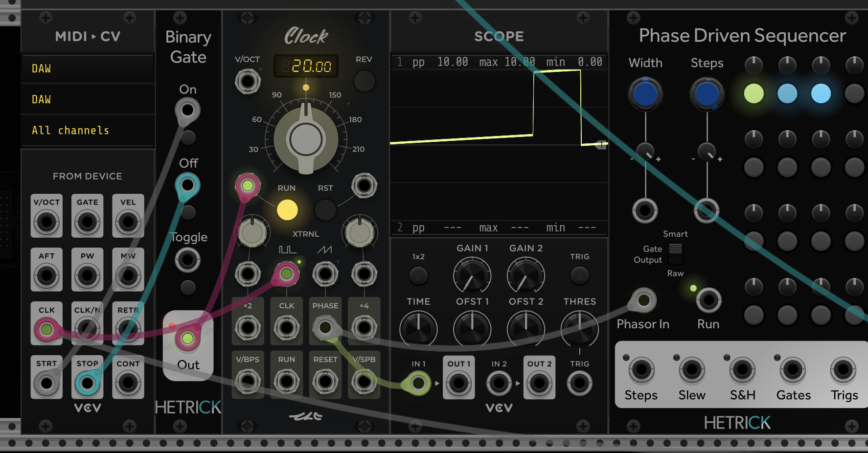Image resolution: width=868 pixels, height=453 pixels.
Task: Click the OUT 1 jack on Scope
Action: pos(458,383)
